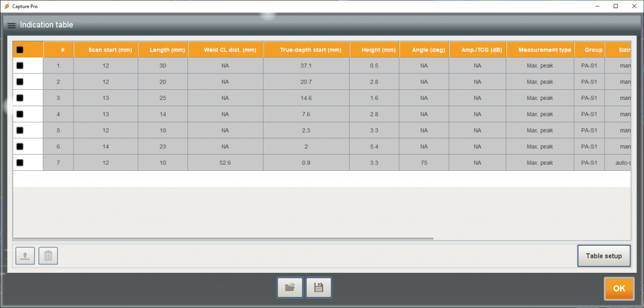Check the box for indication row 7
644x308 pixels.
[19, 163]
